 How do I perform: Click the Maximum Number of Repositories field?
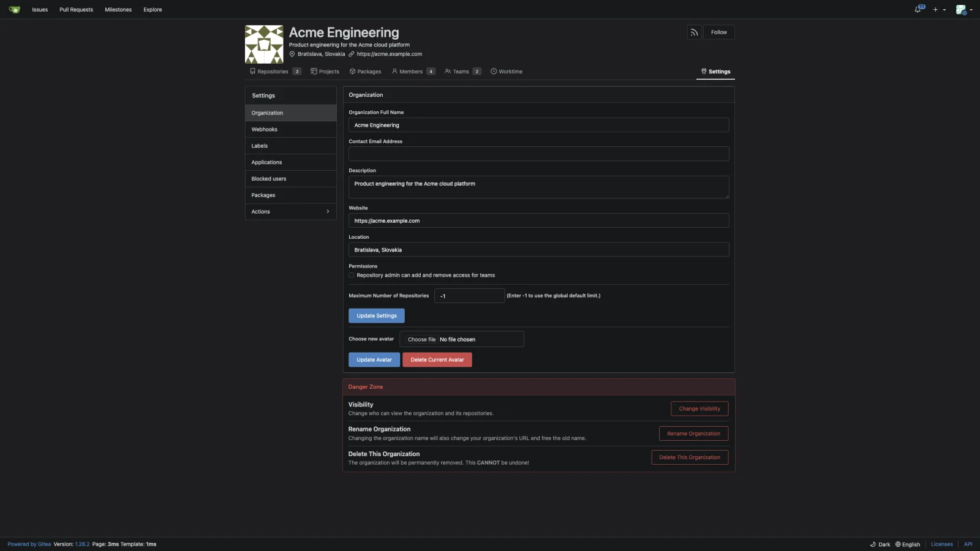(x=470, y=296)
